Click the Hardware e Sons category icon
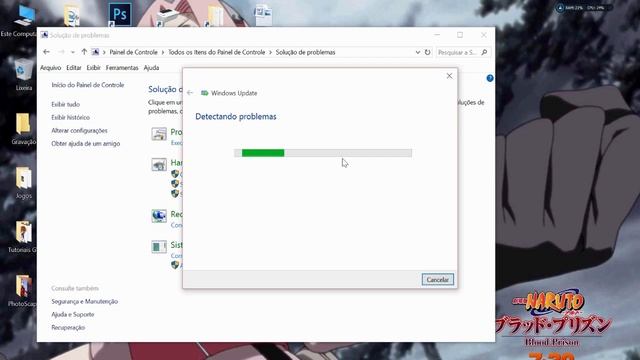Screen dimensions: 640x360 (159, 164)
